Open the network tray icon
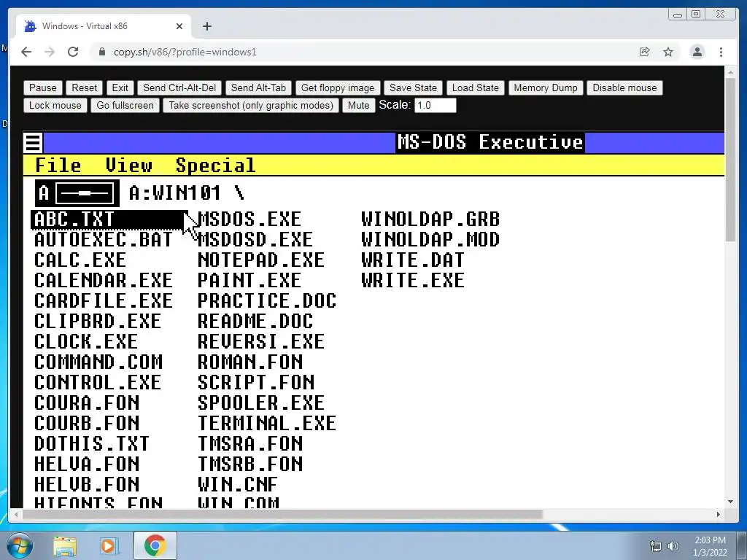This screenshot has height=560, width=747. 656,546
